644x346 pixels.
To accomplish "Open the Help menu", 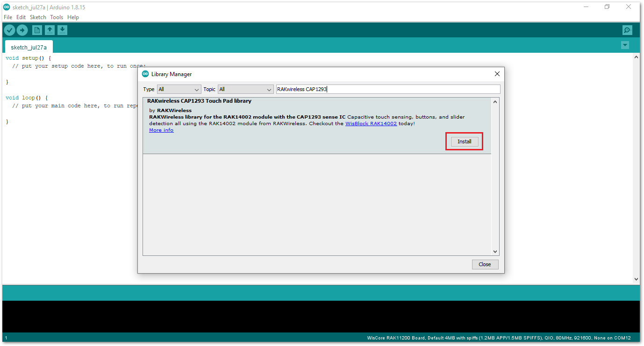I will (73, 17).
